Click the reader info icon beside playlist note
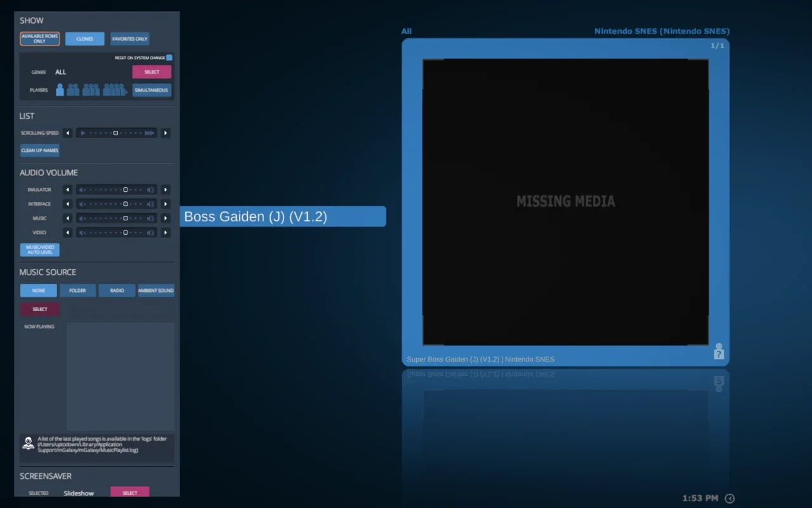 (28, 443)
